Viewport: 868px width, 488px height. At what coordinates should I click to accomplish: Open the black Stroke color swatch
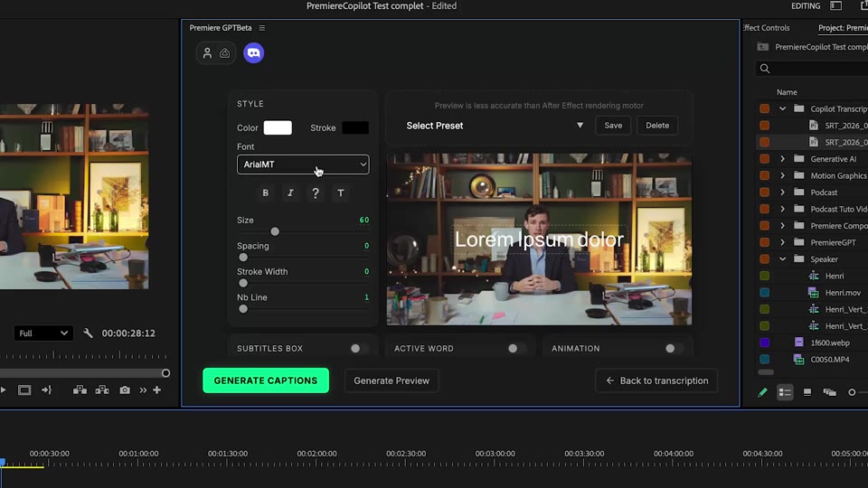tap(355, 127)
